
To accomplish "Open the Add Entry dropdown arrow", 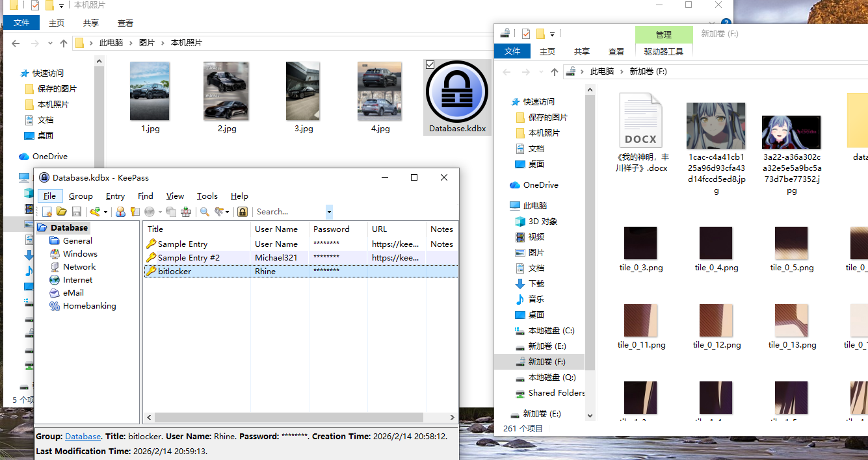I will point(106,212).
